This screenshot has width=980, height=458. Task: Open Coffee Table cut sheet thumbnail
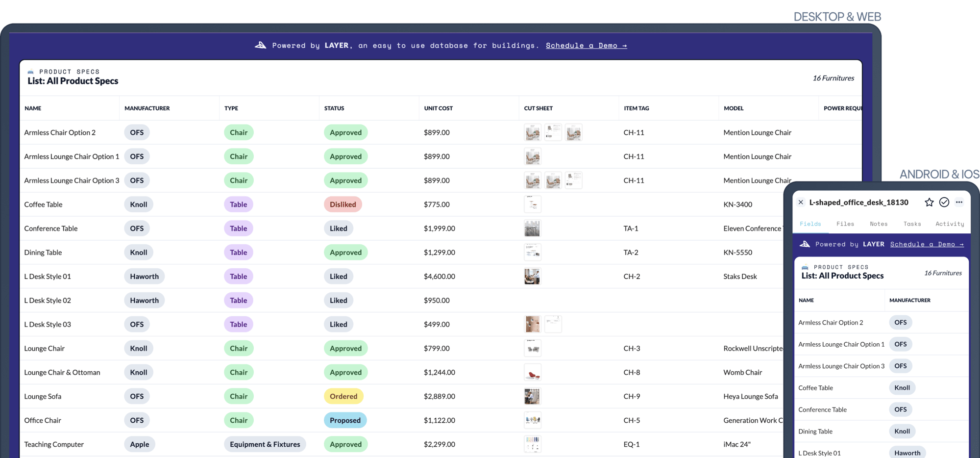tap(533, 204)
